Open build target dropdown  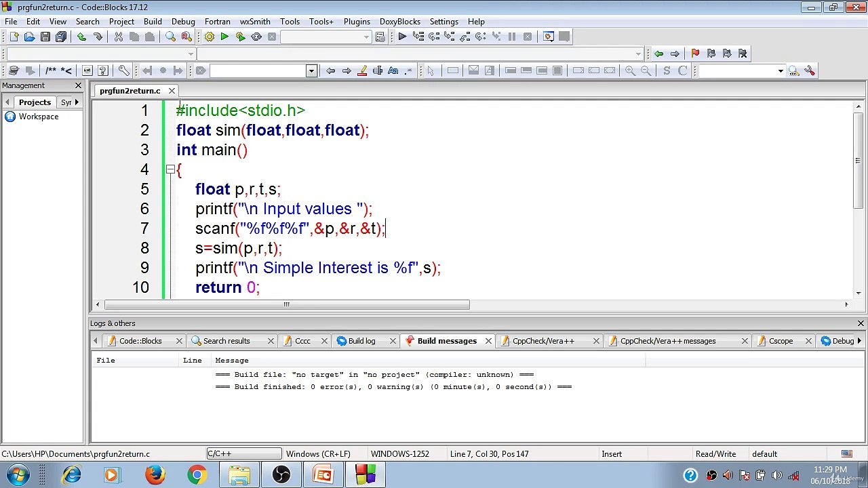[367, 37]
